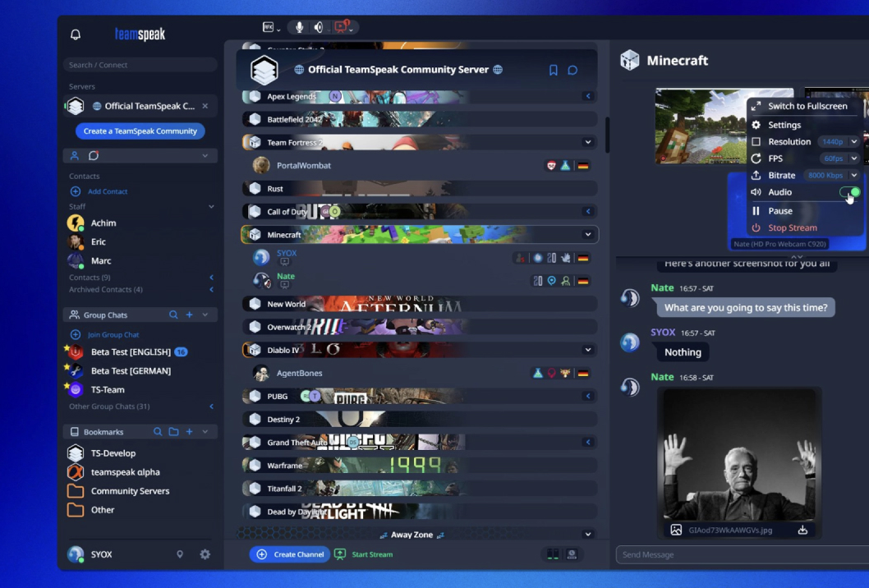The height and width of the screenshot is (588, 869).
Task: Add bookmark folder icon
Action: (173, 432)
